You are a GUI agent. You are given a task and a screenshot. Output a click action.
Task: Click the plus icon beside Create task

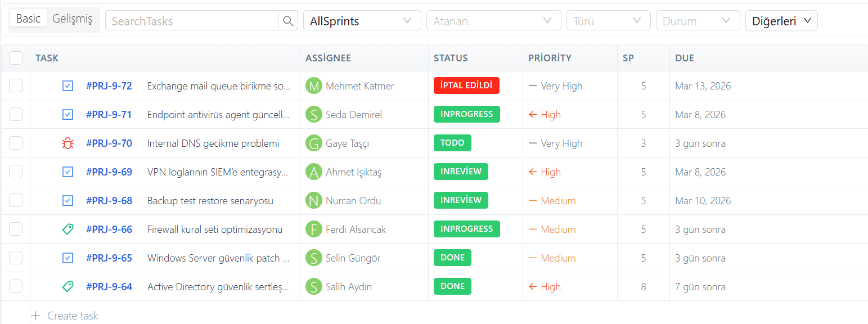[x=36, y=316]
